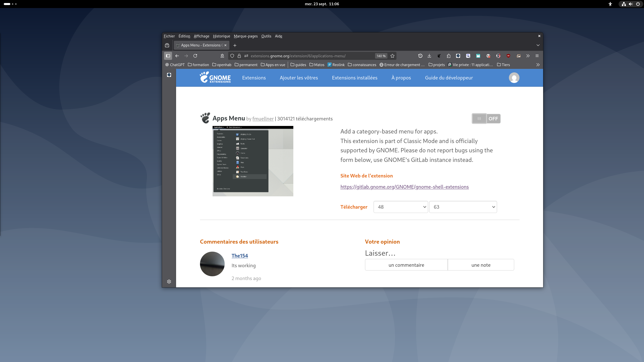The image size is (644, 362).
Task: Open site permissions icon in address bar
Action: pyautogui.click(x=246, y=56)
